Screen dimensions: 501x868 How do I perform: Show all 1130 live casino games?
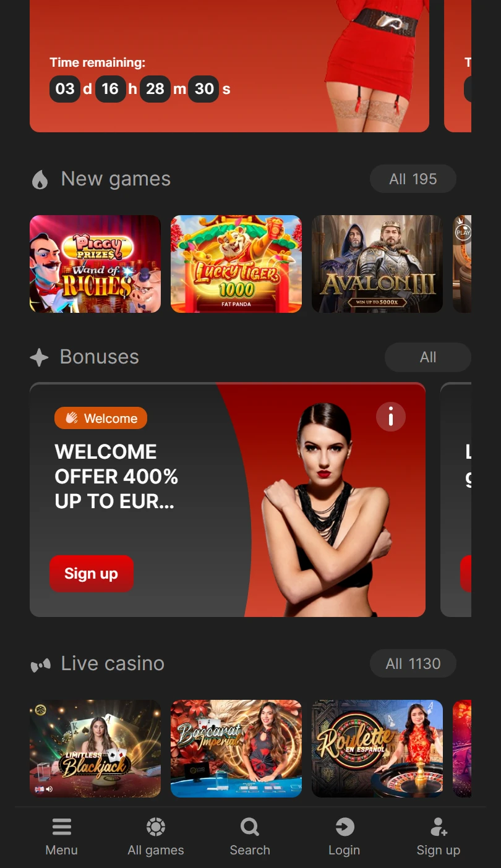(x=413, y=664)
